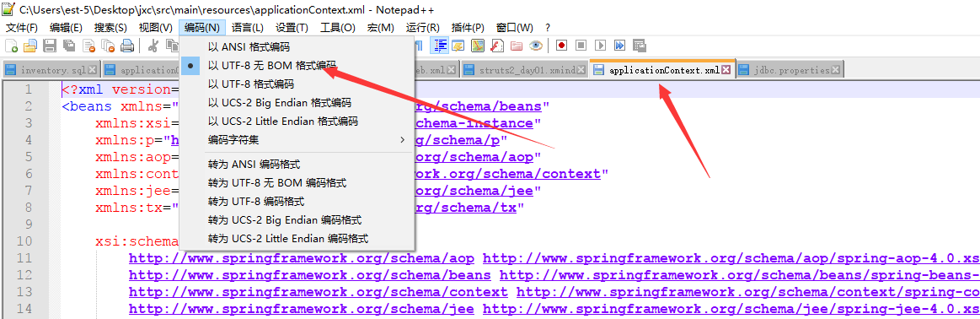Click the Stop recording macro icon

(581, 45)
